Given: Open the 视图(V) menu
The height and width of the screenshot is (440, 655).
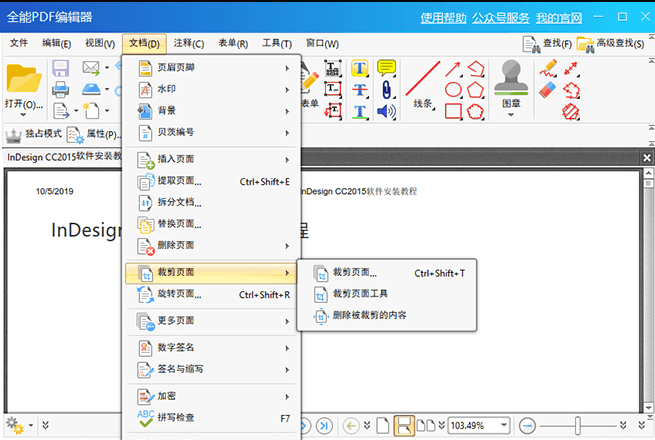Looking at the screenshot, I should click(x=100, y=43).
